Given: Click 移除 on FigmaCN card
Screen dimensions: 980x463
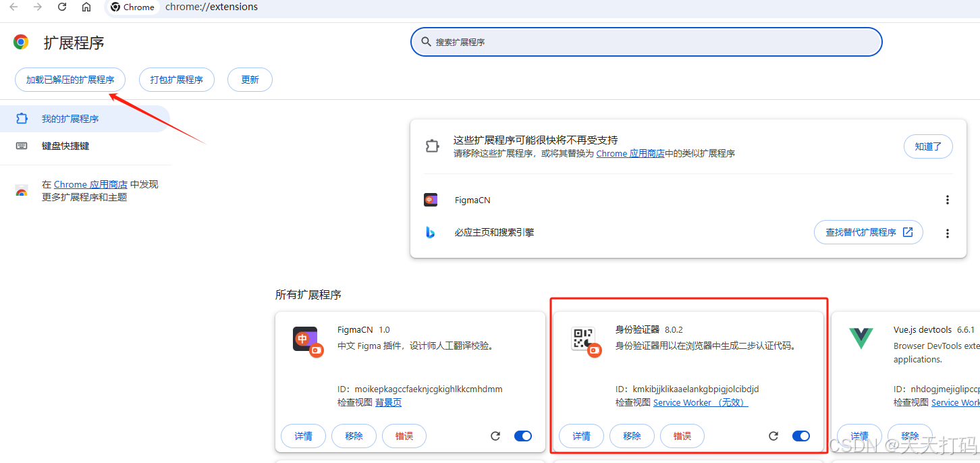Looking at the screenshot, I should coord(354,436).
